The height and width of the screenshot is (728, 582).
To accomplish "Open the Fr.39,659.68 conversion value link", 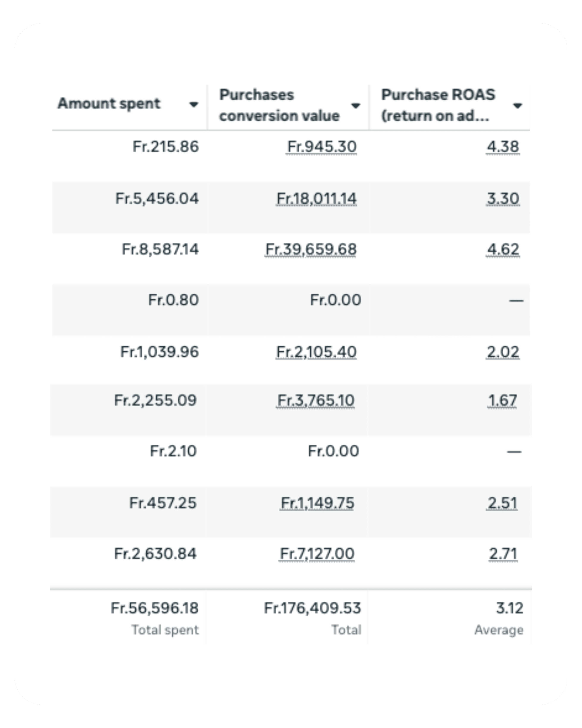I will tap(311, 250).
